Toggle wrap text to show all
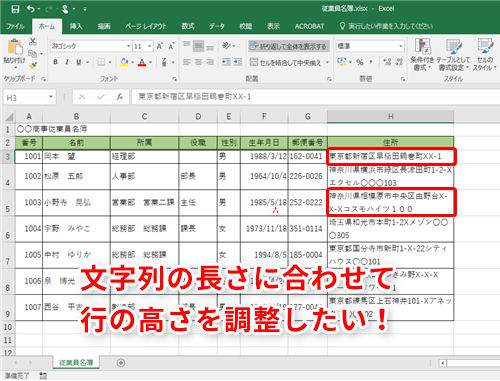 pos(289,46)
